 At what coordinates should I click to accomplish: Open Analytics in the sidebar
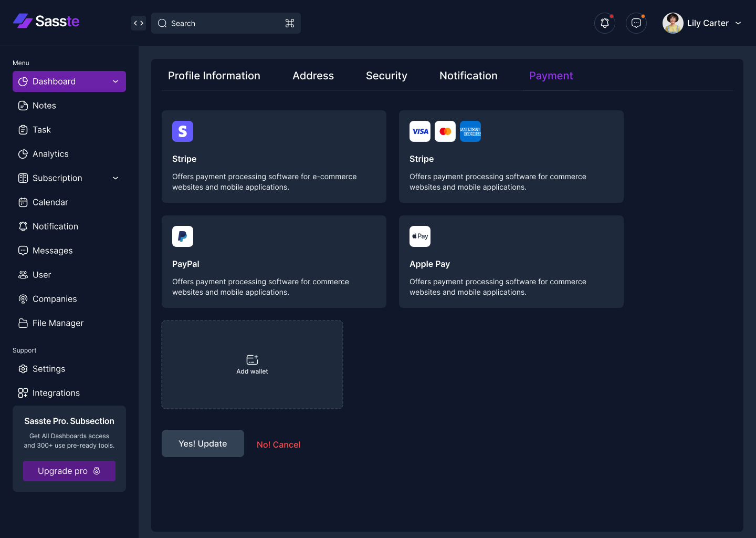coord(69,154)
